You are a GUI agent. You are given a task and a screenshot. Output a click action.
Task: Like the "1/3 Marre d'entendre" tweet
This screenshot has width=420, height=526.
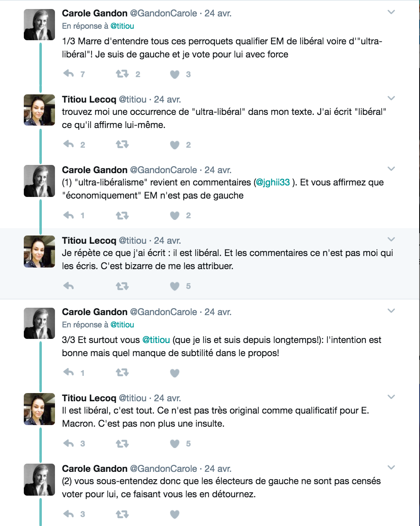175,74
